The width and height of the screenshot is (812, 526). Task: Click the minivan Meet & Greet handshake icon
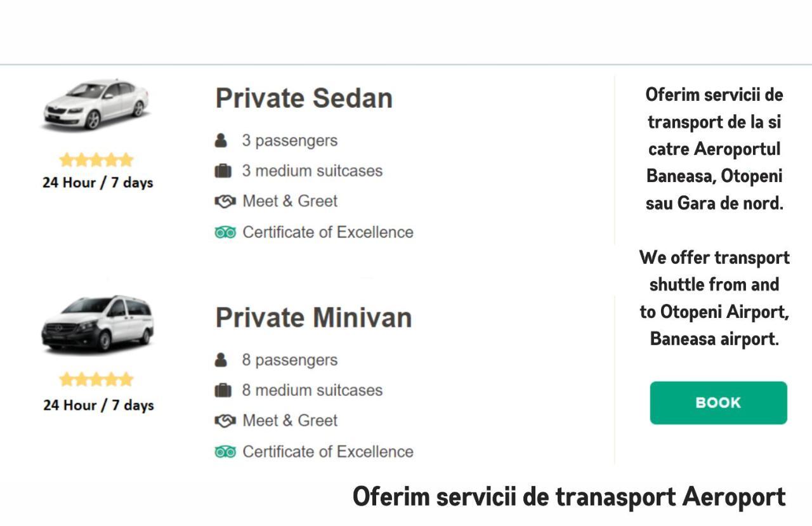click(x=225, y=421)
